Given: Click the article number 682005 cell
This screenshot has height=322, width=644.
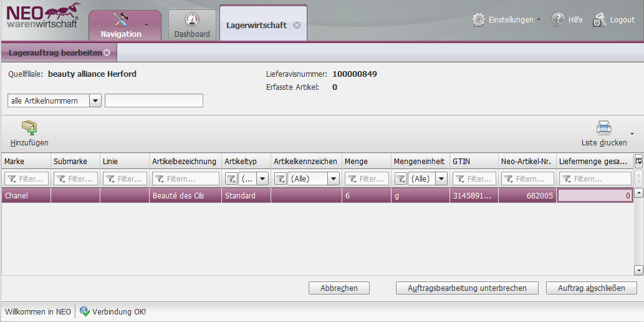Looking at the screenshot, I should pyautogui.click(x=528, y=196).
